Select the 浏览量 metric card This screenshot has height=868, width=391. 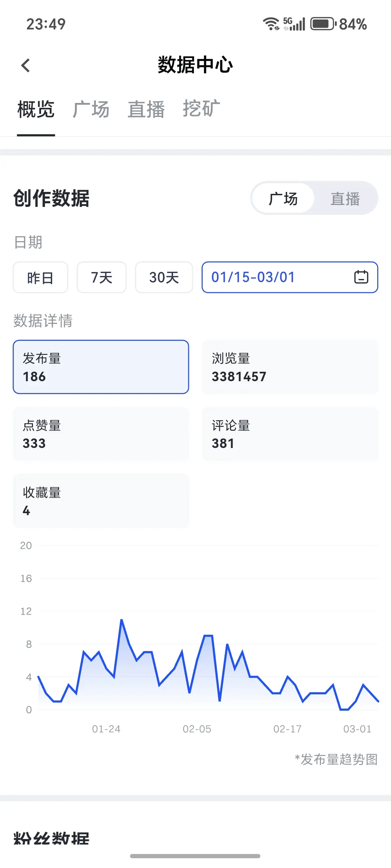(290, 367)
